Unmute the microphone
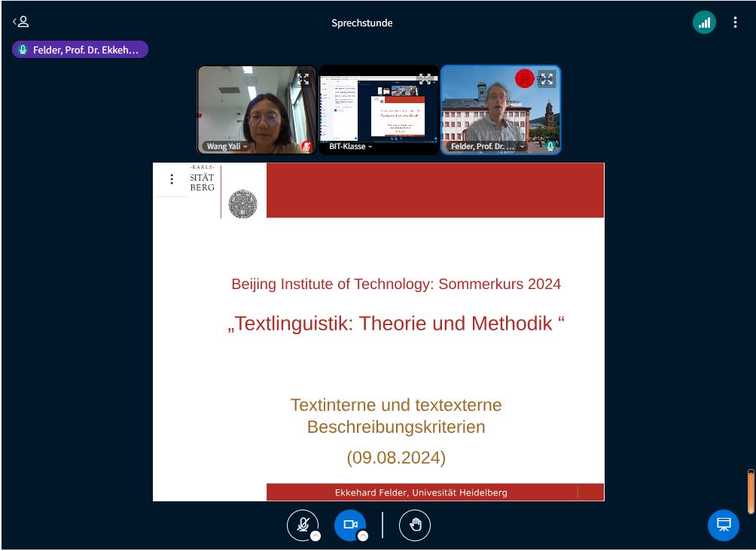Viewport: 756px width, 551px height. (x=303, y=525)
